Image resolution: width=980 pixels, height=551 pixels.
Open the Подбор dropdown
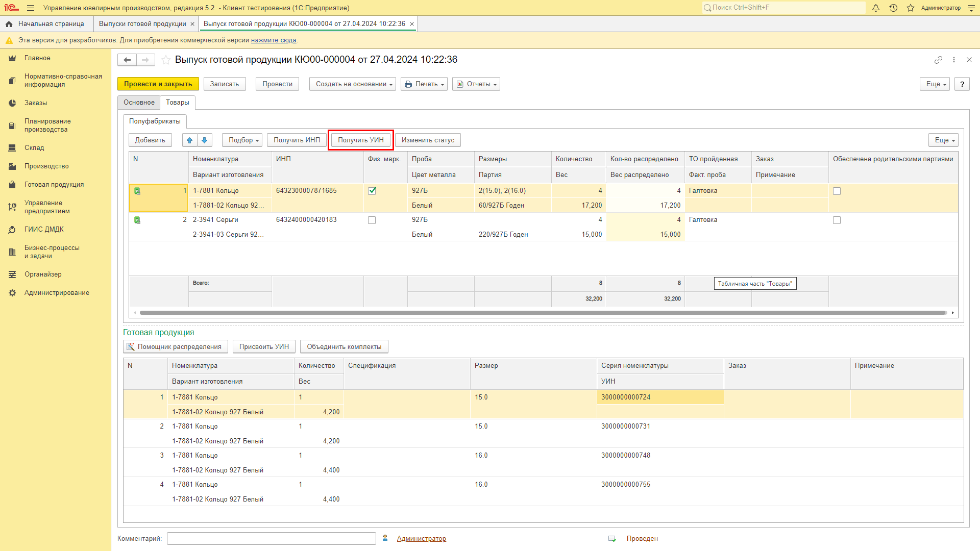coord(242,140)
